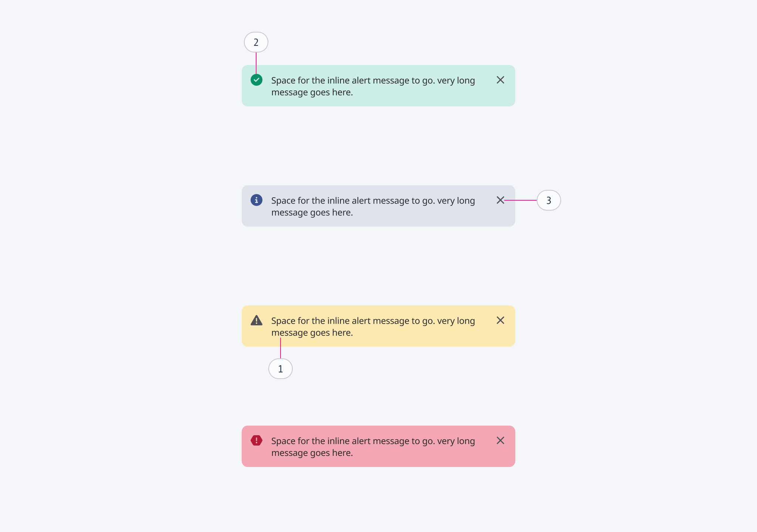Screen dimensions: 757x532
Task: Dismiss the green success alert
Action: point(501,80)
